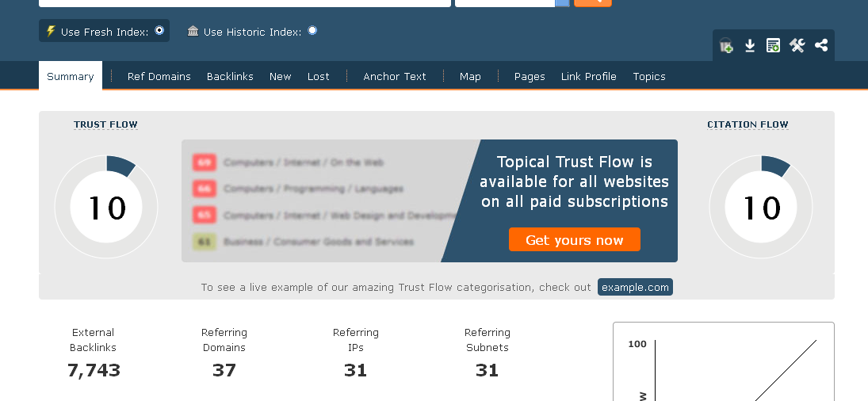Click the orange search button
The height and width of the screenshot is (401, 868).
(x=593, y=2)
